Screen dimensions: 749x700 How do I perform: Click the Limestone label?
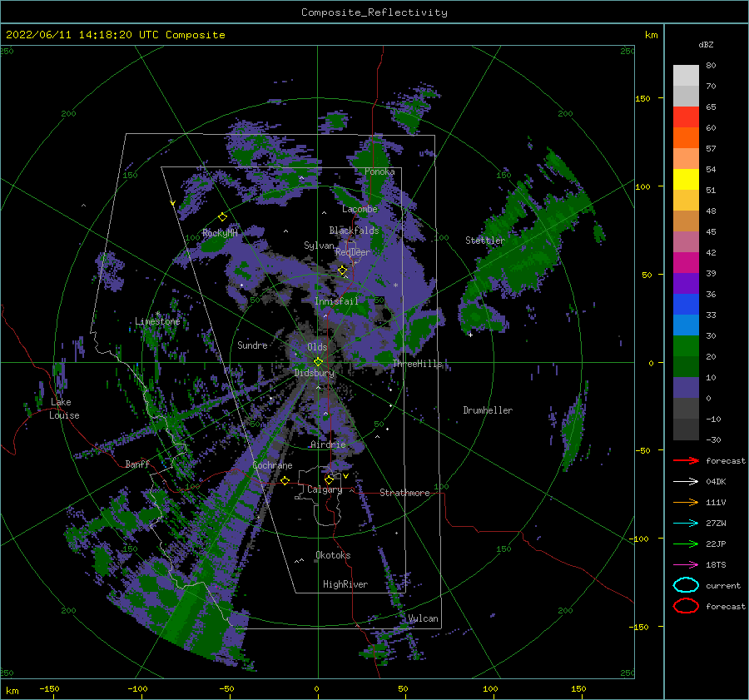[x=157, y=321]
